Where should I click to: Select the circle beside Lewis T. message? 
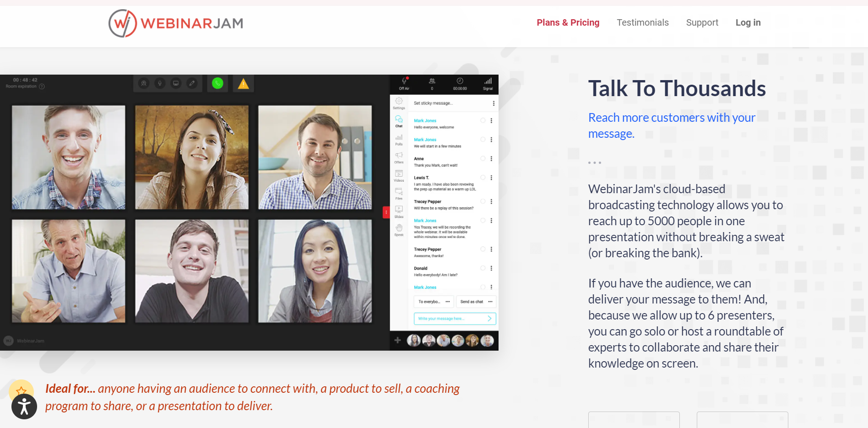(483, 178)
